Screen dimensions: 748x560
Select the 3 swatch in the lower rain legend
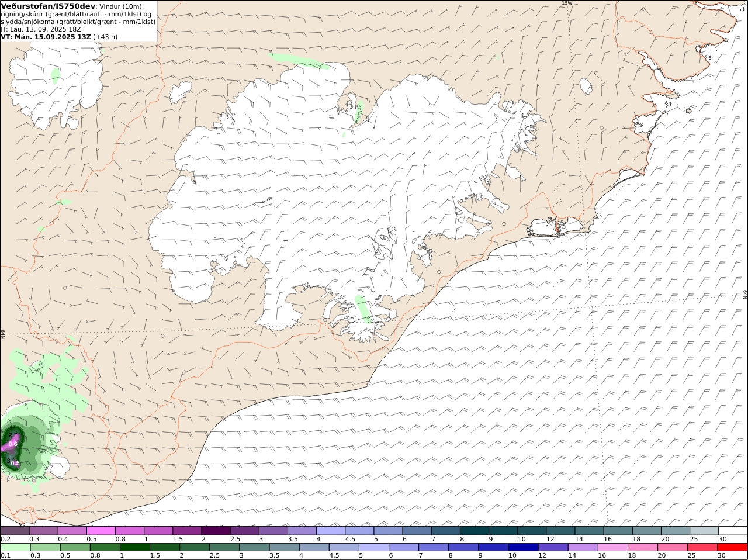click(x=254, y=548)
